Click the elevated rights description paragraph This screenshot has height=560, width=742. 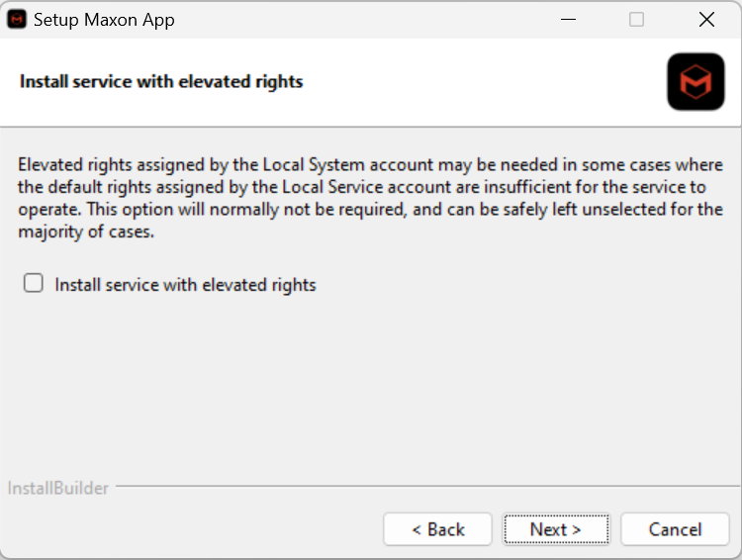[x=370, y=199]
